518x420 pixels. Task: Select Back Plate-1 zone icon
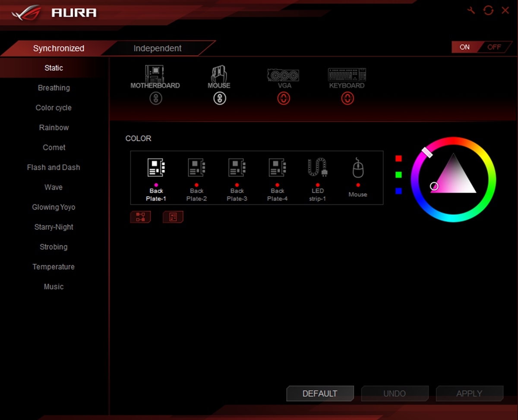click(x=156, y=167)
